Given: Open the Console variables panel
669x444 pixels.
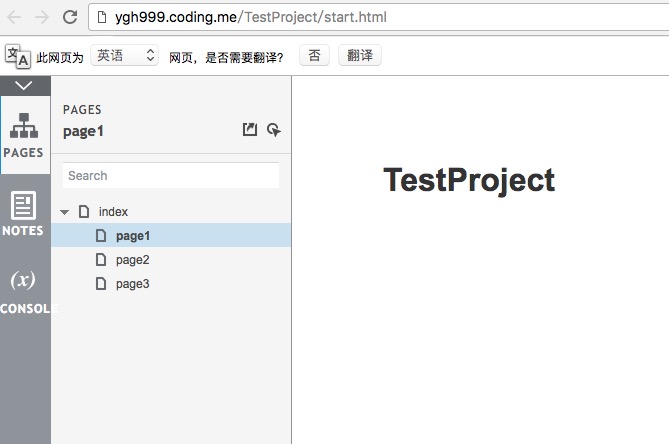Looking at the screenshot, I should [24, 290].
